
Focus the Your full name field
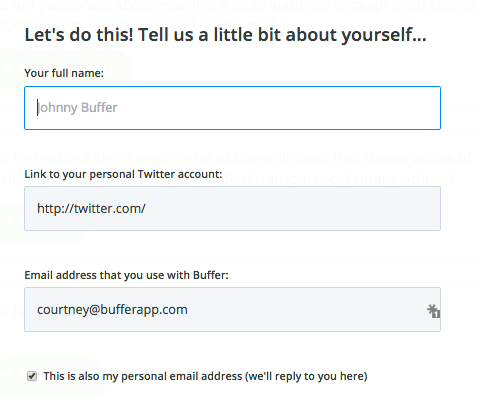(232, 108)
